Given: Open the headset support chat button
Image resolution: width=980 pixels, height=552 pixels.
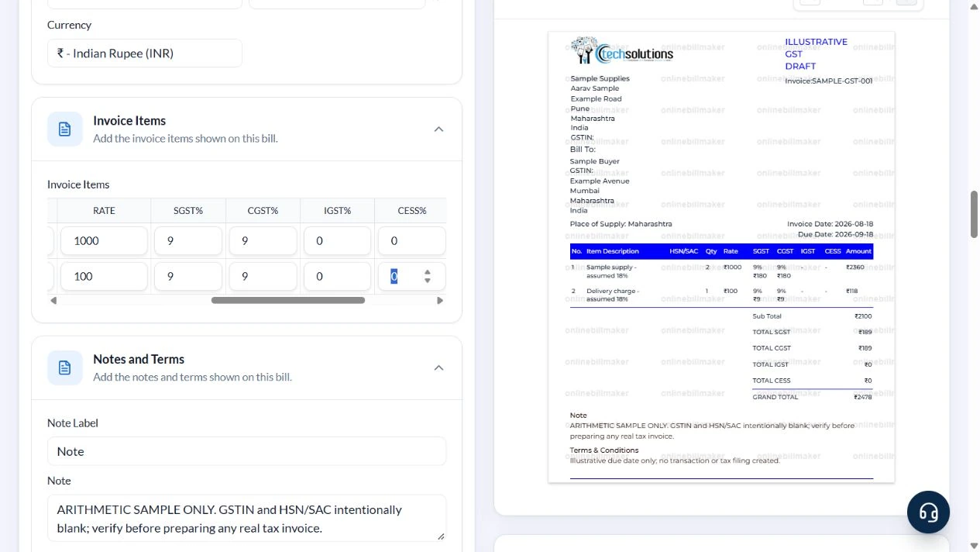Looking at the screenshot, I should 928,512.
